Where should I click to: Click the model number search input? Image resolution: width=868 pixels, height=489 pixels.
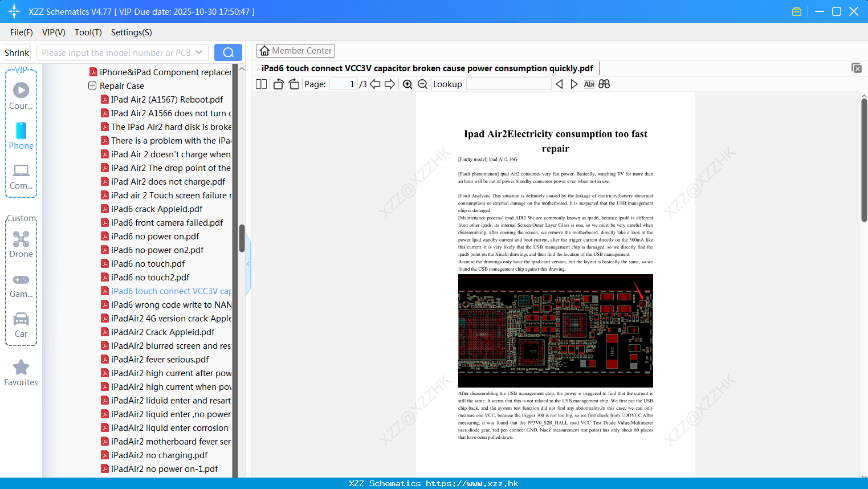click(x=117, y=52)
